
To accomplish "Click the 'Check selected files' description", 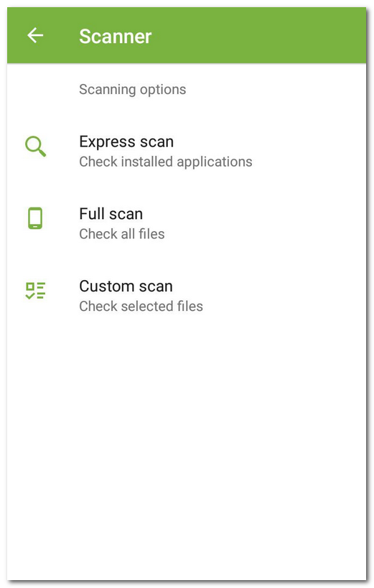I will tap(141, 307).
